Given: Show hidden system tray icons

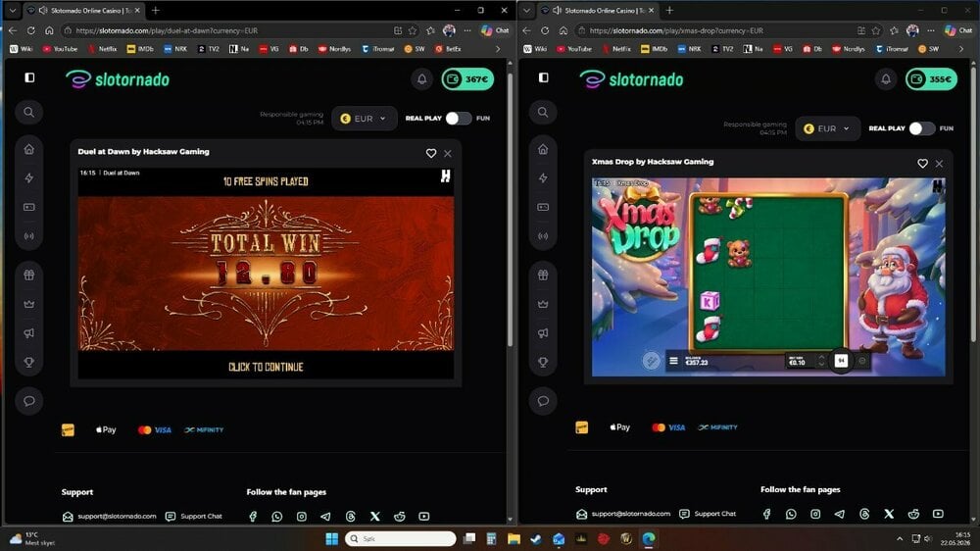Looking at the screenshot, I should pyautogui.click(x=900, y=538).
